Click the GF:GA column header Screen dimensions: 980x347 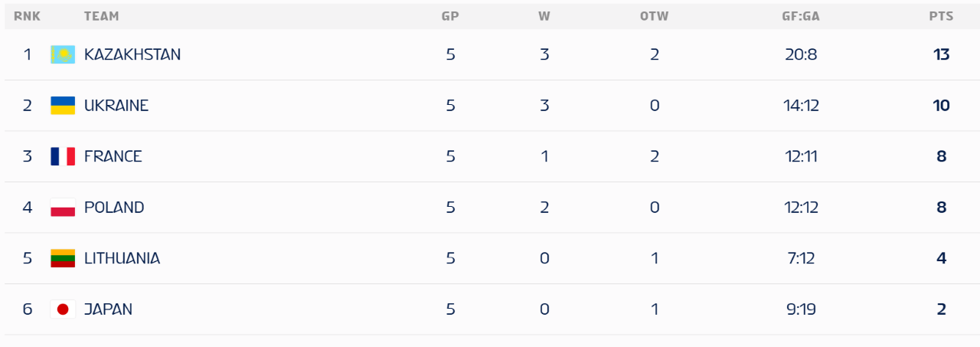click(x=801, y=16)
